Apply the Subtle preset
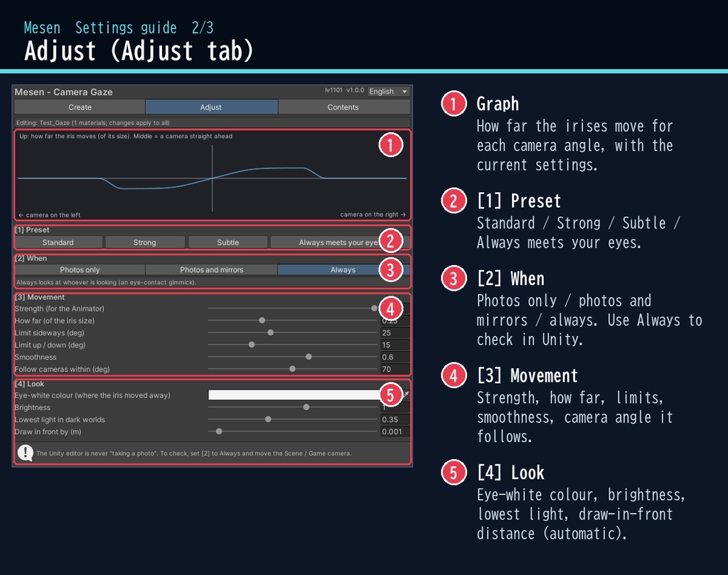This screenshot has height=575, width=728. (x=228, y=242)
